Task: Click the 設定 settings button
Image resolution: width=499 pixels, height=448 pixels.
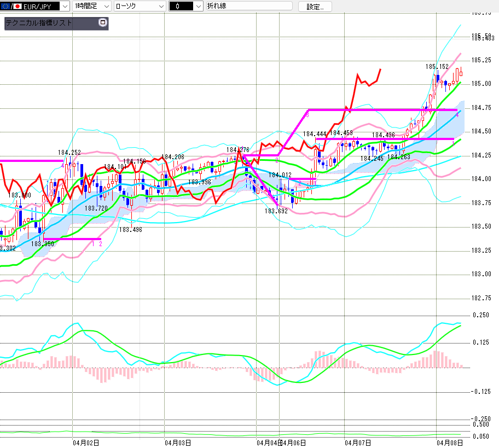Action: pos(315,7)
